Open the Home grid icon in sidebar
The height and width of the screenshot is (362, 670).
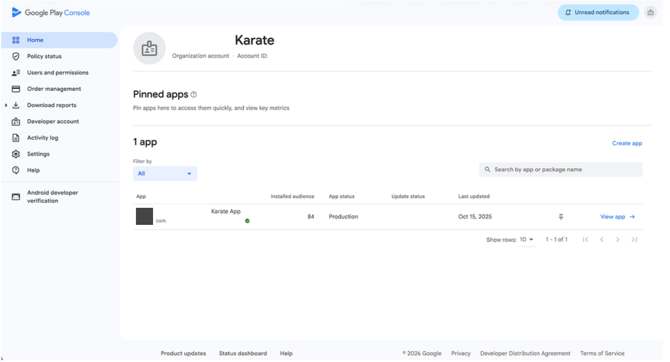(x=16, y=40)
